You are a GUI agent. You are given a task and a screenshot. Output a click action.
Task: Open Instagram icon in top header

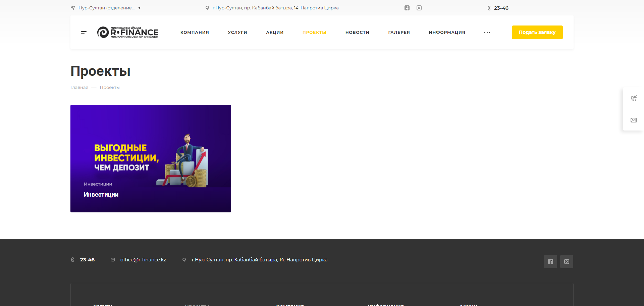tap(419, 8)
